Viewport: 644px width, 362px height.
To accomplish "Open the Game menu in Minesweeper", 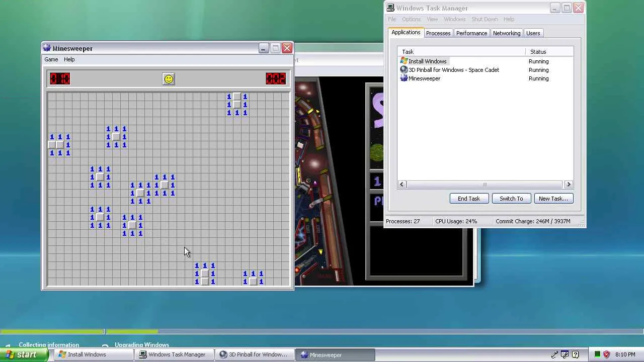I will pos(51,59).
